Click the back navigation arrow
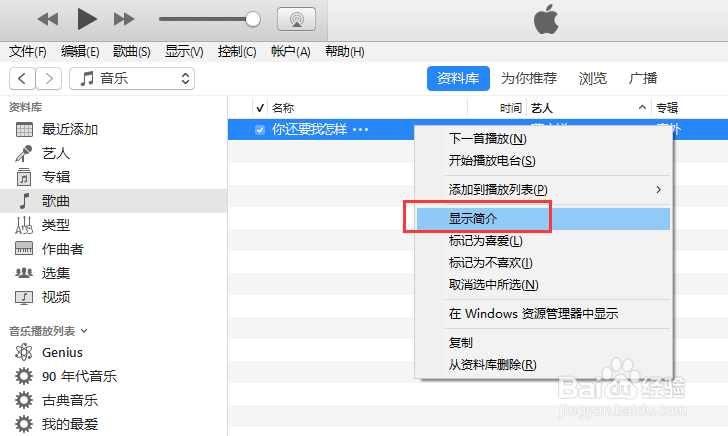 pyautogui.click(x=22, y=78)
